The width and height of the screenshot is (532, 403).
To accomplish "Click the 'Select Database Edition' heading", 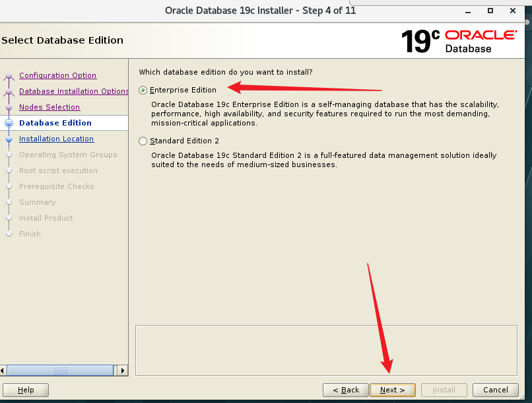I will pyautogui.click(x=63, y=40).
